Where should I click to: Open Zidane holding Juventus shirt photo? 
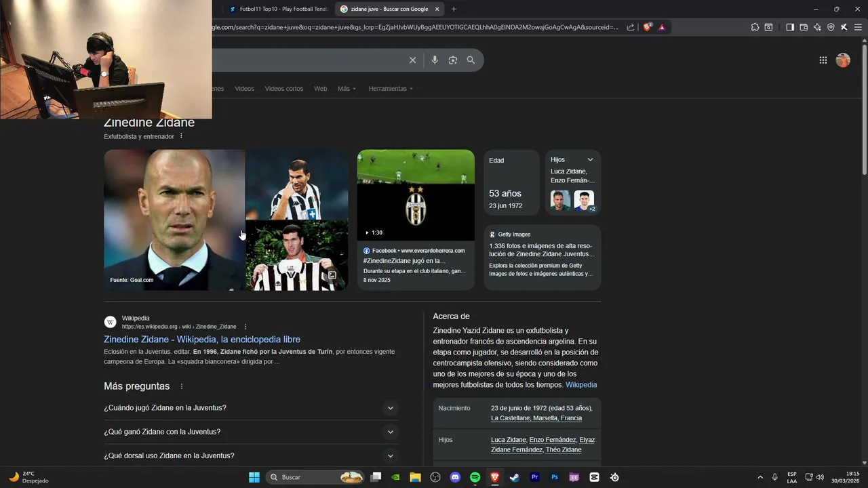(297, 256)
